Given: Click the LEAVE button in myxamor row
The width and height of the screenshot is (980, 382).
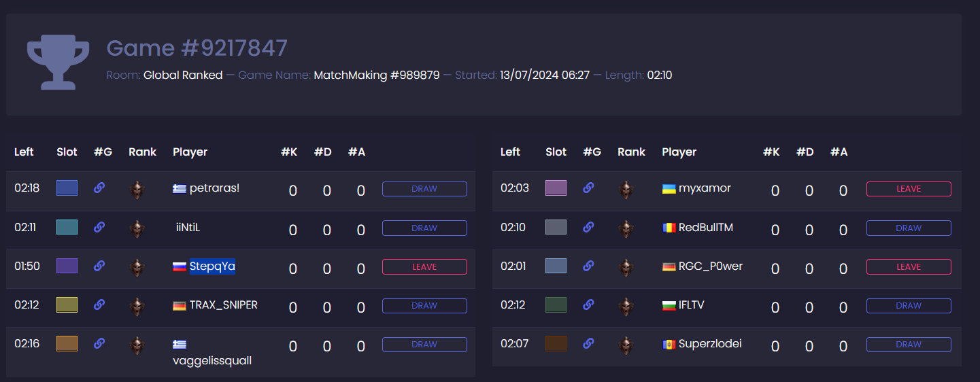Looking at the screenshot, I should [909, 189].
